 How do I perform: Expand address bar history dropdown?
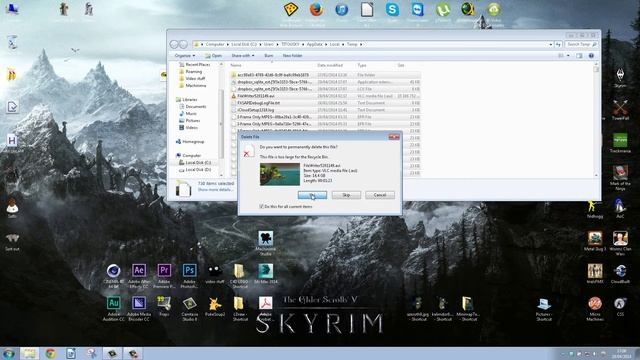(551, 44)
